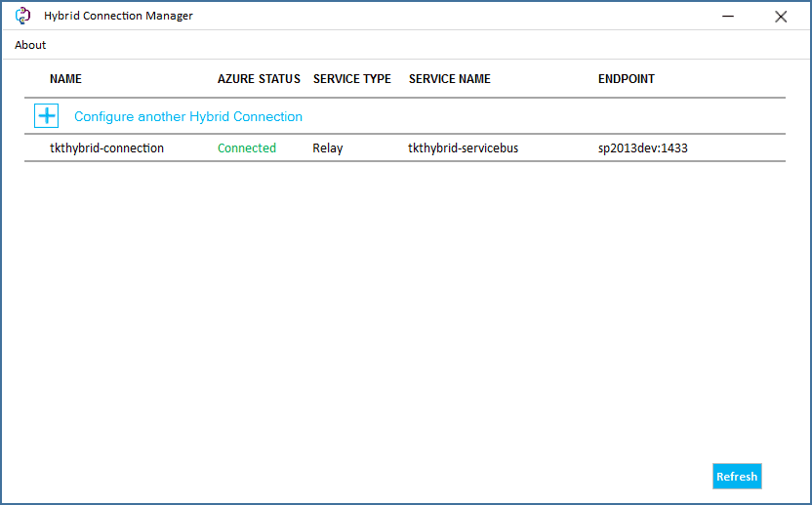The image size is (812, 505).
Task: Select the tkthybrid-connection row name
Action: point(106,148)
